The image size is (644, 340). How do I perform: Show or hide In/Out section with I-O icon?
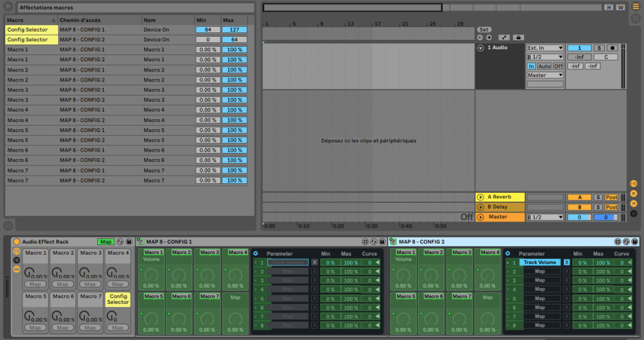point(634,184)
